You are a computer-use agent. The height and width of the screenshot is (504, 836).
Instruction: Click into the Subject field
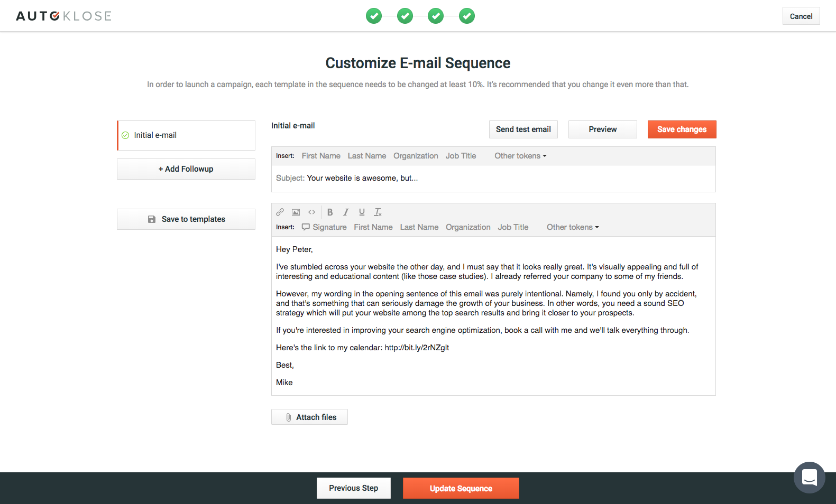[493, 179]
